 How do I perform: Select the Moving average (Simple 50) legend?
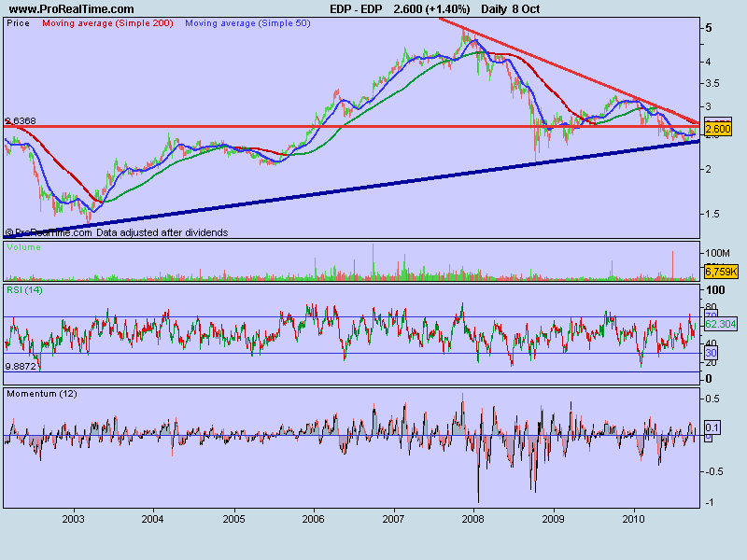pyautogui.click(x=247, y=23)
